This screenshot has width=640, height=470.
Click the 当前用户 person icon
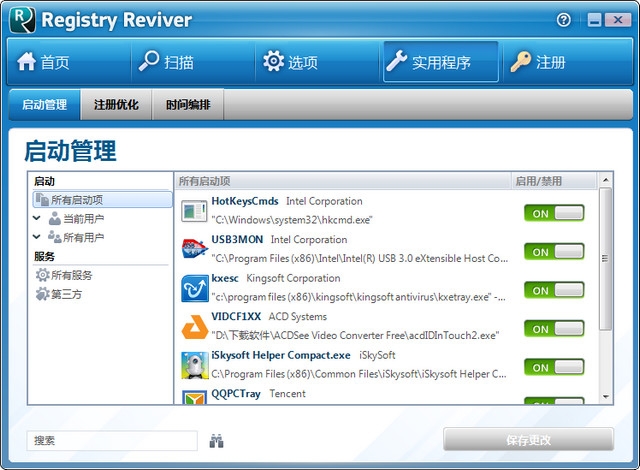(x=54, y=218)
